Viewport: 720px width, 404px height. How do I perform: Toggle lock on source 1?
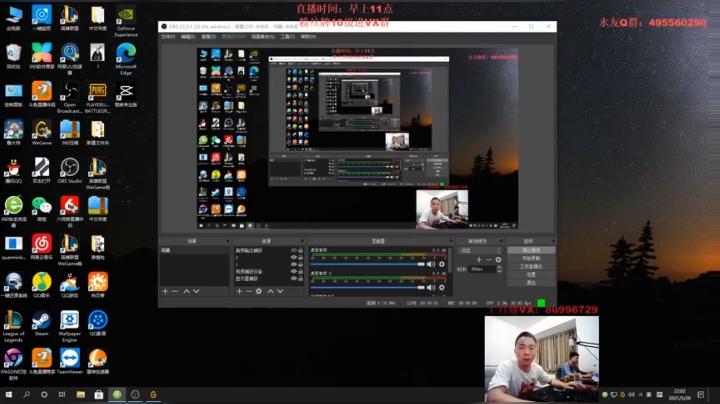pyautogui.click(x=301, y=264)
